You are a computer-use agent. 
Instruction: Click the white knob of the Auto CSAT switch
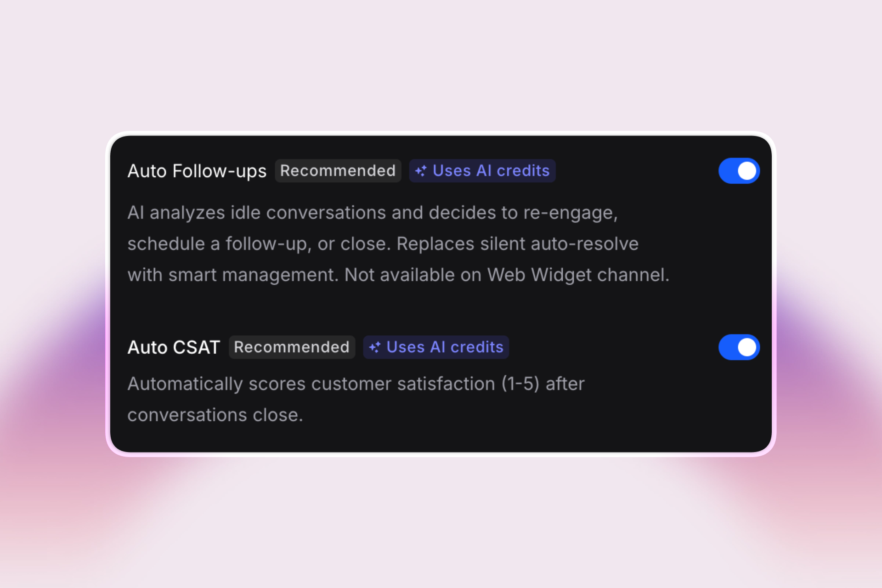(x=746, y=347)
